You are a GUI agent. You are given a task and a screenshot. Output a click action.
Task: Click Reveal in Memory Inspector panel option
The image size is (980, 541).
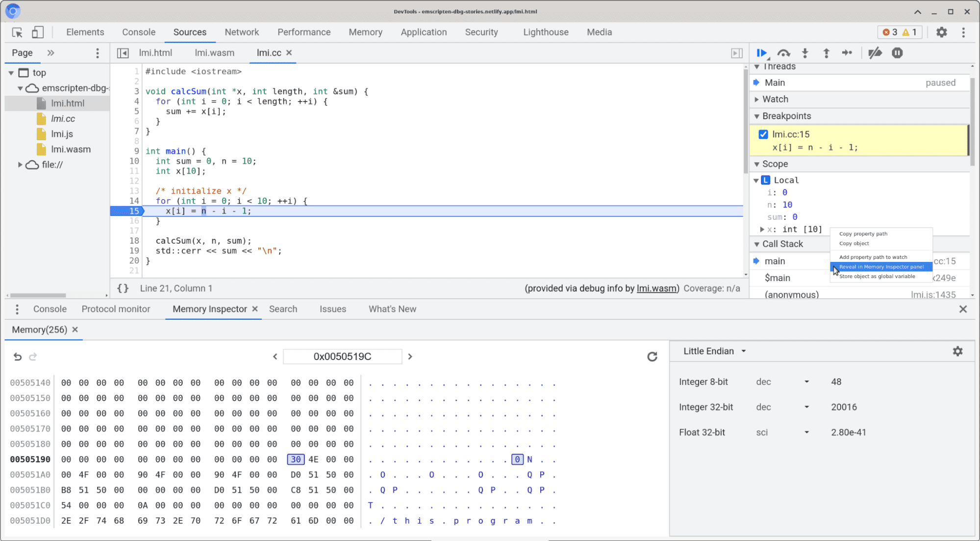pos(881,266)
